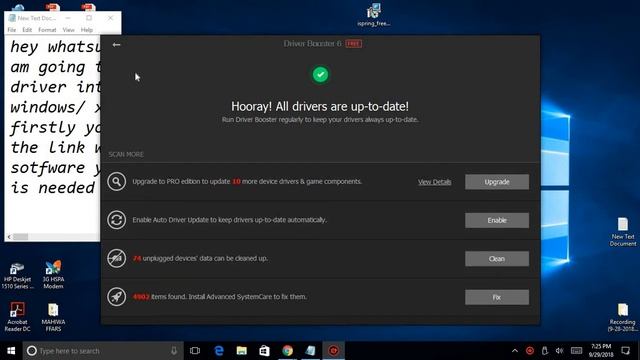640x360 pixels.
Task: Launch Microsoft Edge from taskbar
Action: pos(219,351)
